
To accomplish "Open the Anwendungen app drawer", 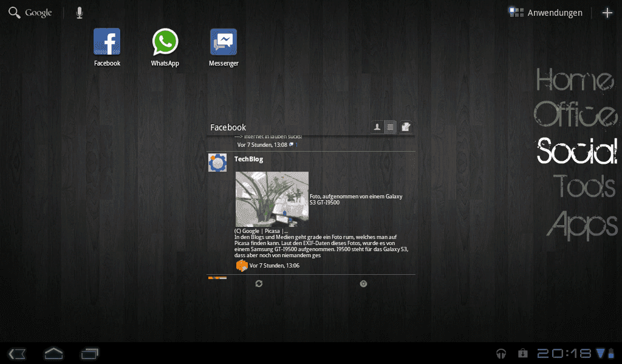I will point(546,13).
